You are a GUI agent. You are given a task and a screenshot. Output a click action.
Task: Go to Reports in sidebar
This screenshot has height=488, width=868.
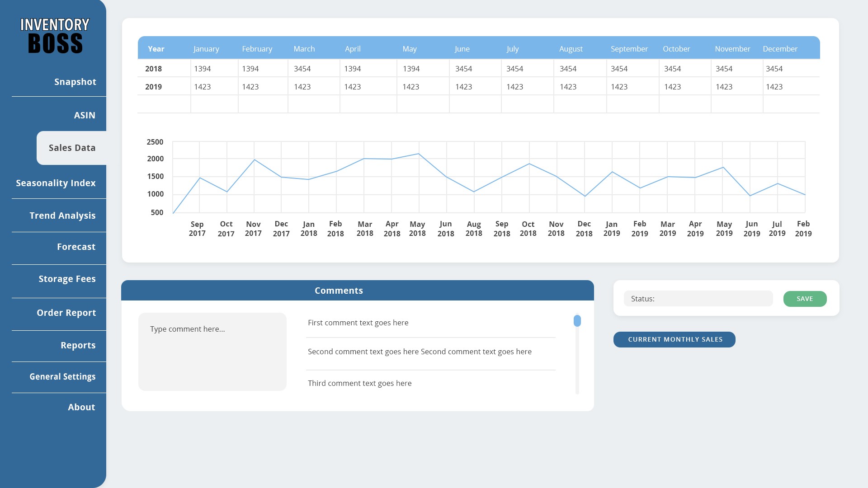(x=78, y=345)
